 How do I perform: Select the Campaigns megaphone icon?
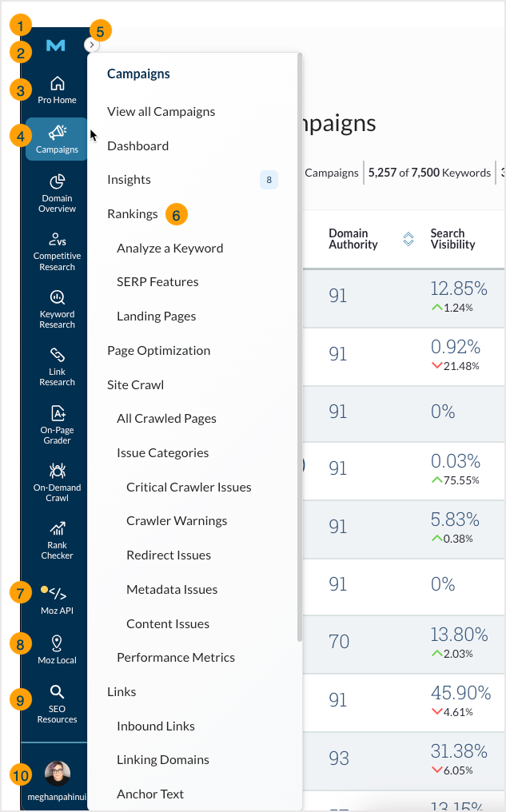57,133
